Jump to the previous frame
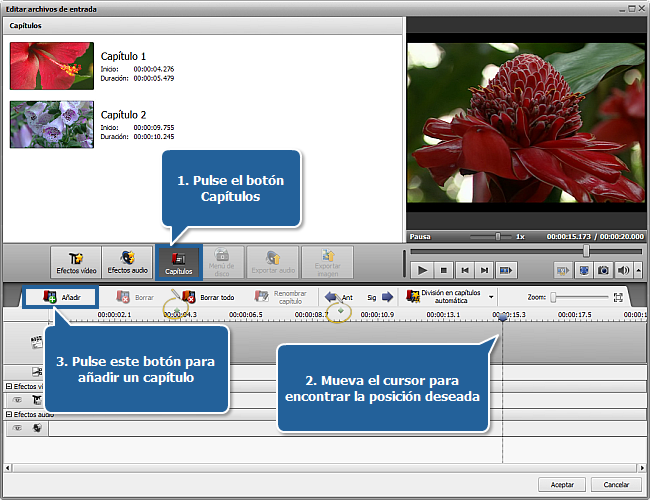Image resolution: width=650 pixels, height=500 pixels. 464,270
